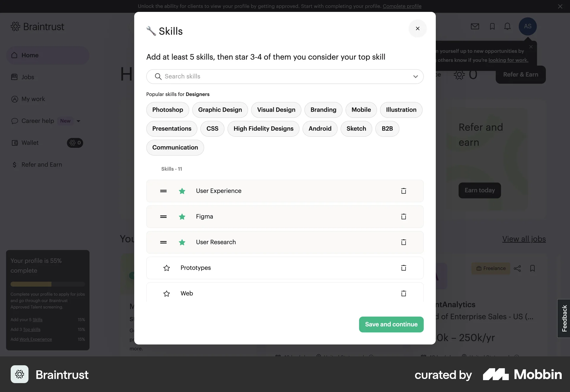
Task: Expand the Career help section
Action: pos(78,121)
